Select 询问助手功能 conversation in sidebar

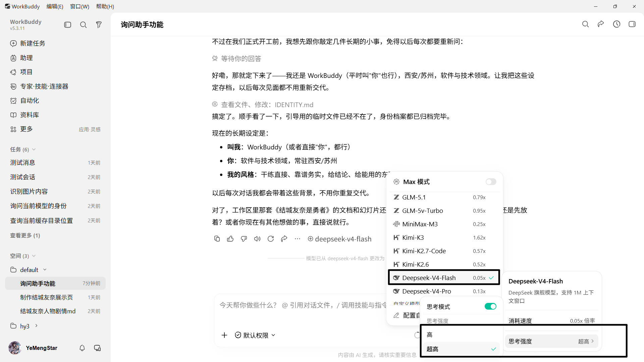tap(55, 283)
